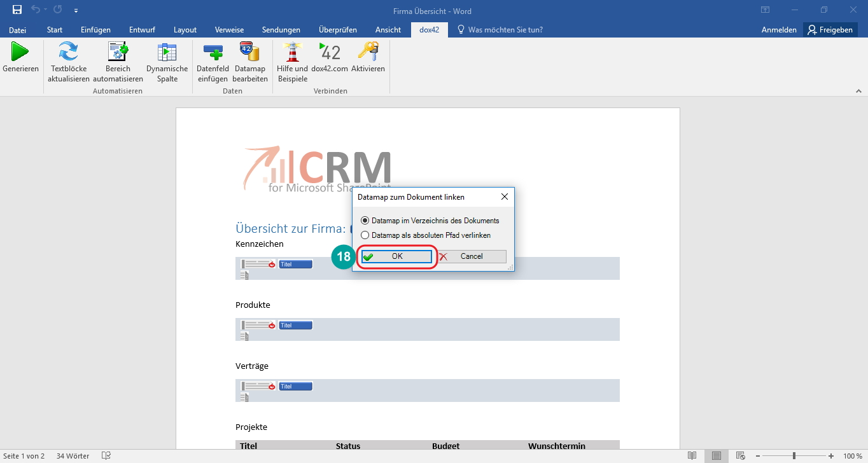Switch to the Start tab
Image resolution: width=868 pixels, height=463 pixels.
[55, 30]
